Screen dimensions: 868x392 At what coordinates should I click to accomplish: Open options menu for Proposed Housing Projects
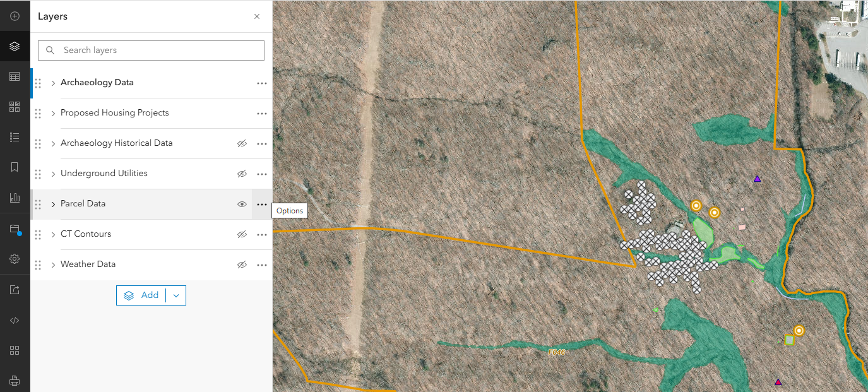coord(262,113)
